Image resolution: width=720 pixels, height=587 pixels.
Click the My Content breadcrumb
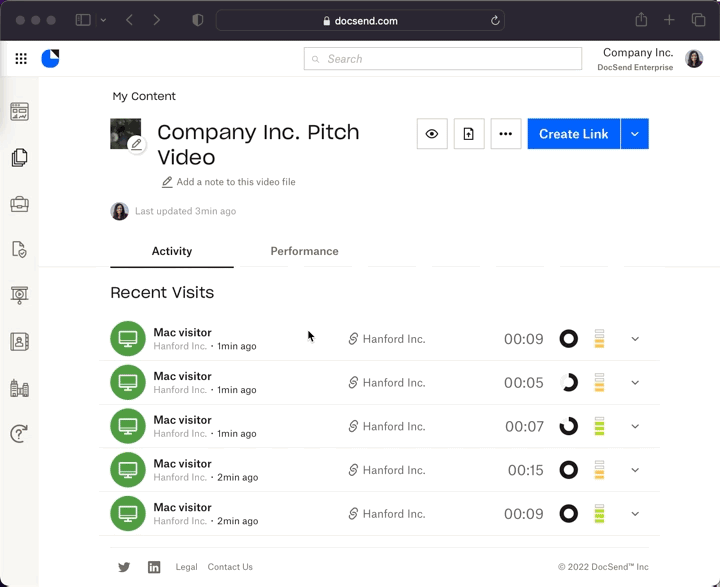click(x=144, y=96)
